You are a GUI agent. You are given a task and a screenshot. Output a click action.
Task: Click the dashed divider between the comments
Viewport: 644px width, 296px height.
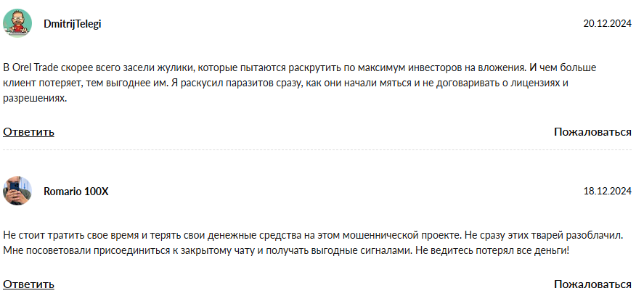[317, 150]
